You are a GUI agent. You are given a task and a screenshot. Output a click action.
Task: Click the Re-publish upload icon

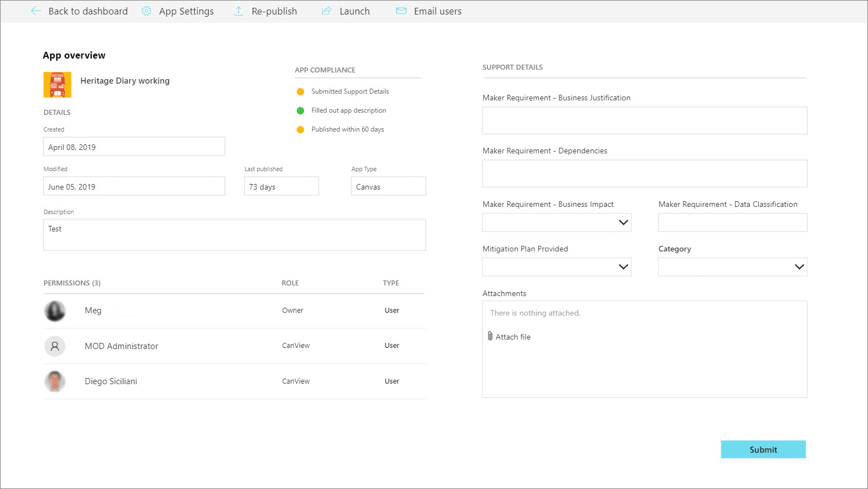pos(239,11)
